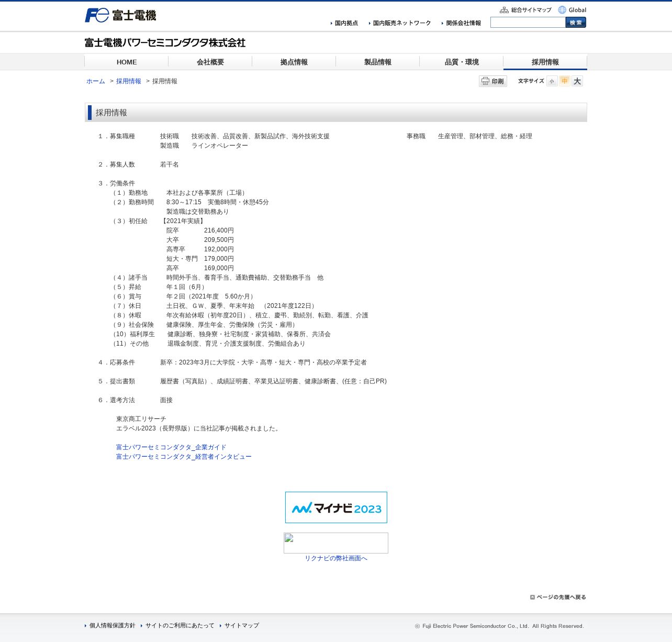Click the 169,000円 salary value
Viewport: 672px width, 642px height.
219,268
